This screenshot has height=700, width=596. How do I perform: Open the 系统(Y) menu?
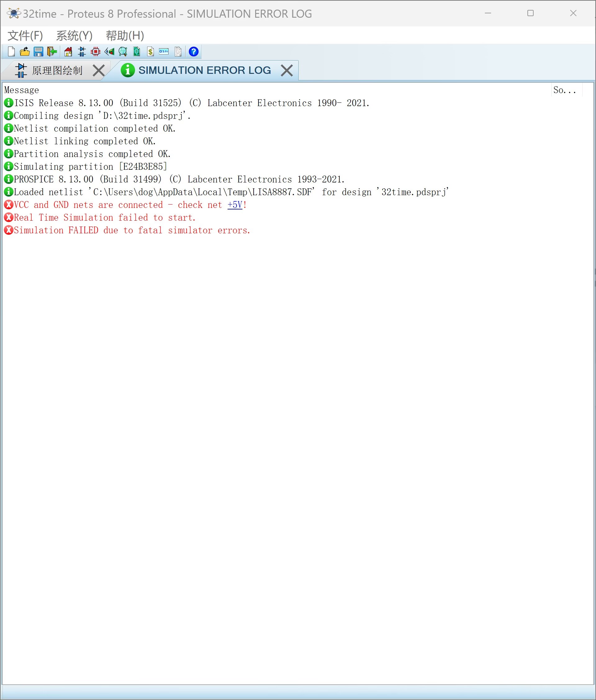point(74,35)
